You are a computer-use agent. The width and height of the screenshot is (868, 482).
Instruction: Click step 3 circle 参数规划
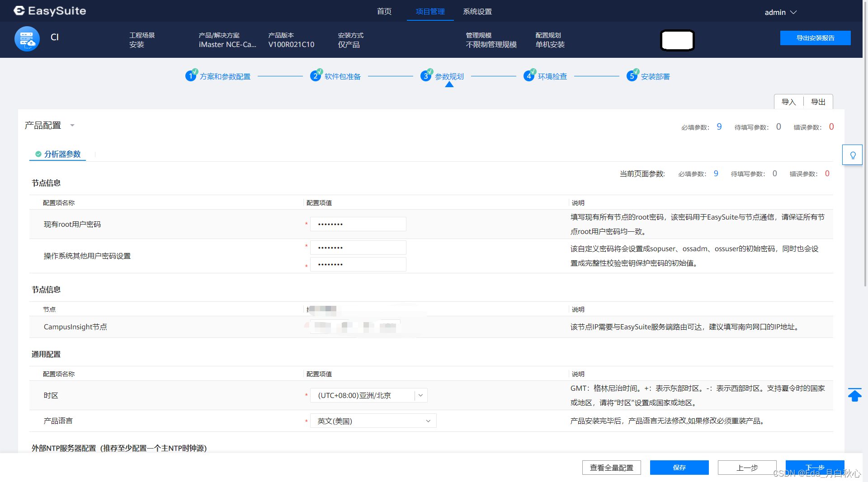click(426, 76)
